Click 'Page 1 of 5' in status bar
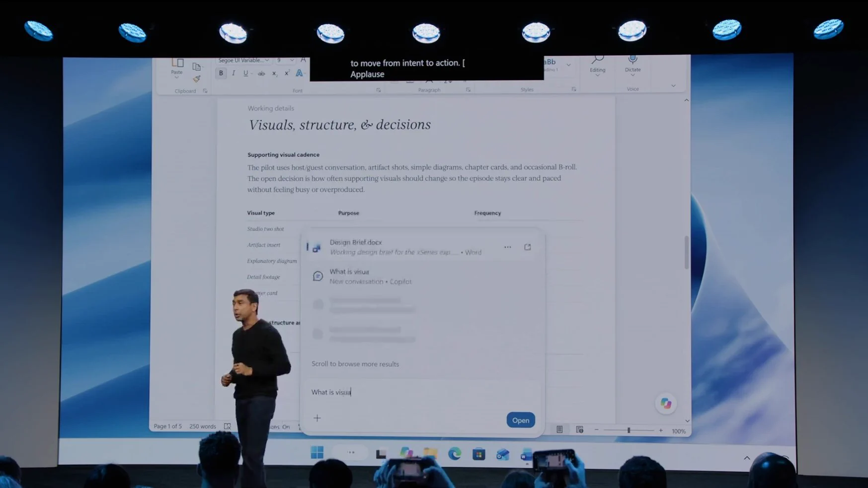Viewport: 868px width, 488px height. coord(167,426)
